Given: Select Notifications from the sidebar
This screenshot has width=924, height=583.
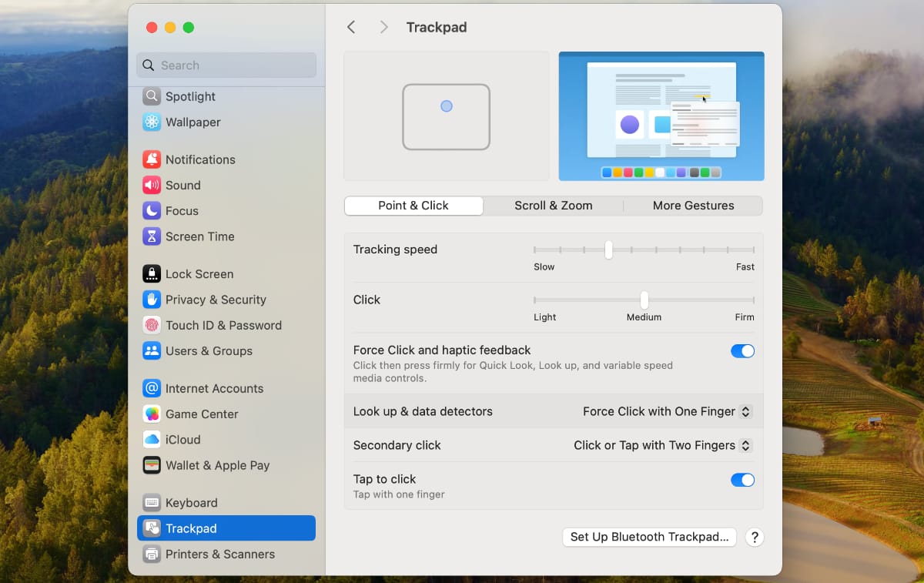Looking at the screenshot, I should tap(199, 159).
